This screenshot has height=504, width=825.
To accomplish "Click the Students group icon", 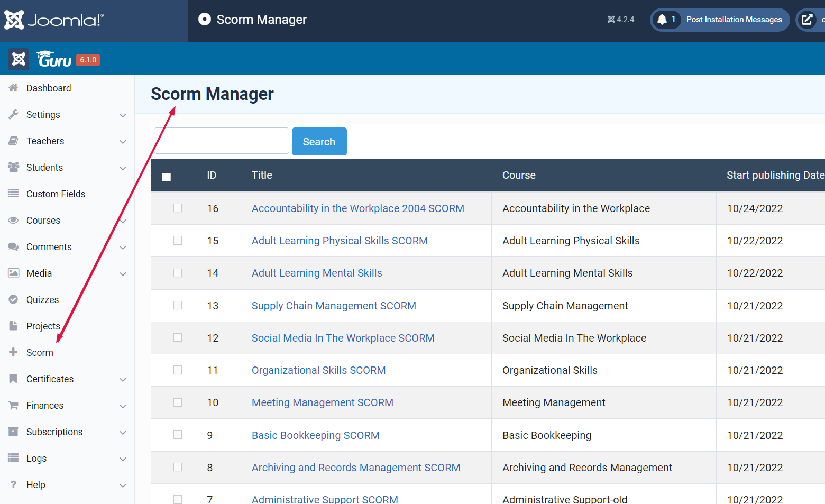I will point(13,167).
